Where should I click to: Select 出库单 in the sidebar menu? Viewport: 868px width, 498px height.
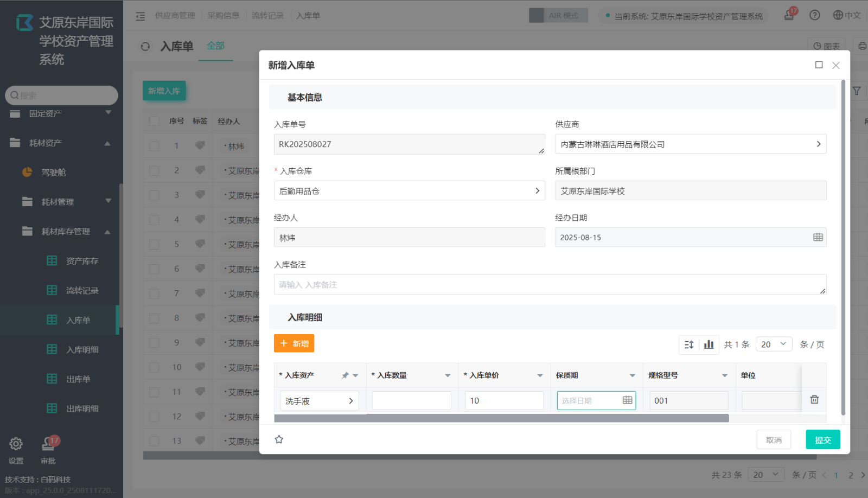click(x=78, y=379)
